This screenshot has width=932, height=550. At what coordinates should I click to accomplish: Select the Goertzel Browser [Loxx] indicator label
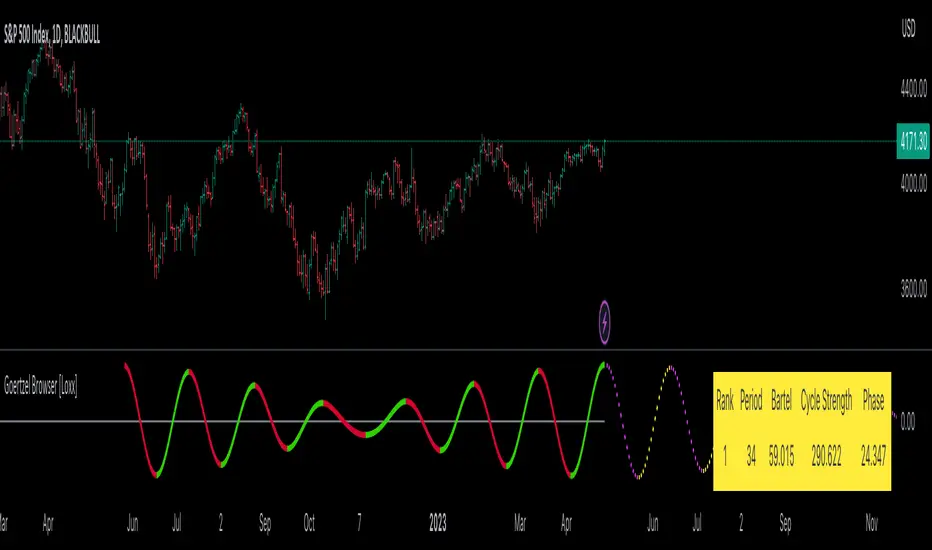40,386
